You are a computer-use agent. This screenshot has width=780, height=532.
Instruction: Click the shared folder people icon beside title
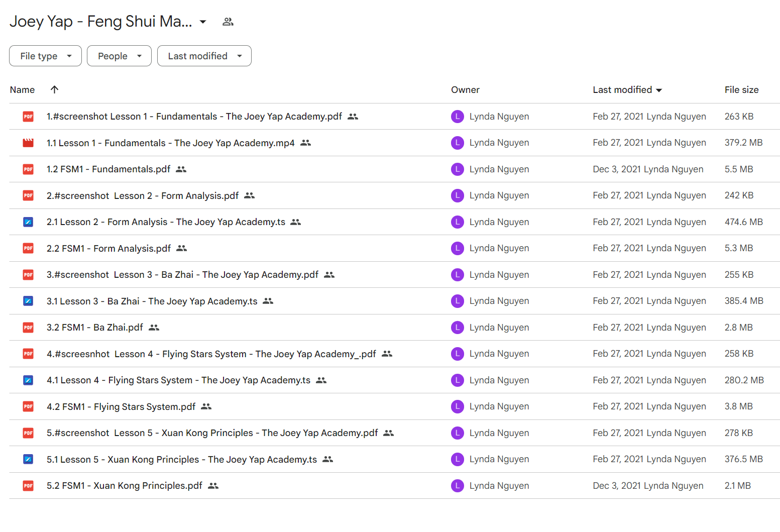[228, 22]
